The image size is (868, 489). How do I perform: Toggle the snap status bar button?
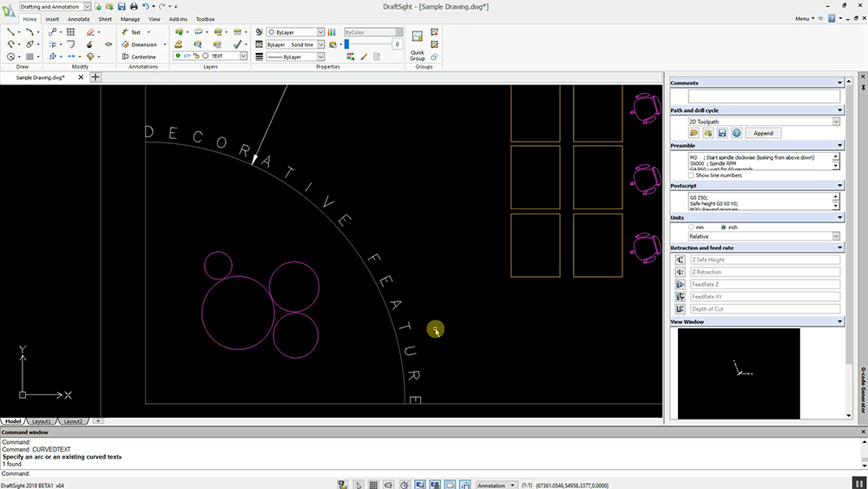[x=358, y=485]
